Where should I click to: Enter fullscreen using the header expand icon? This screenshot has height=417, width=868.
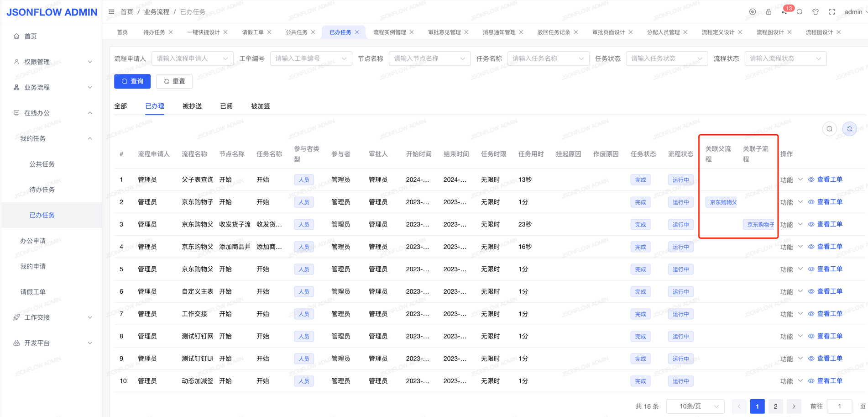832,12
